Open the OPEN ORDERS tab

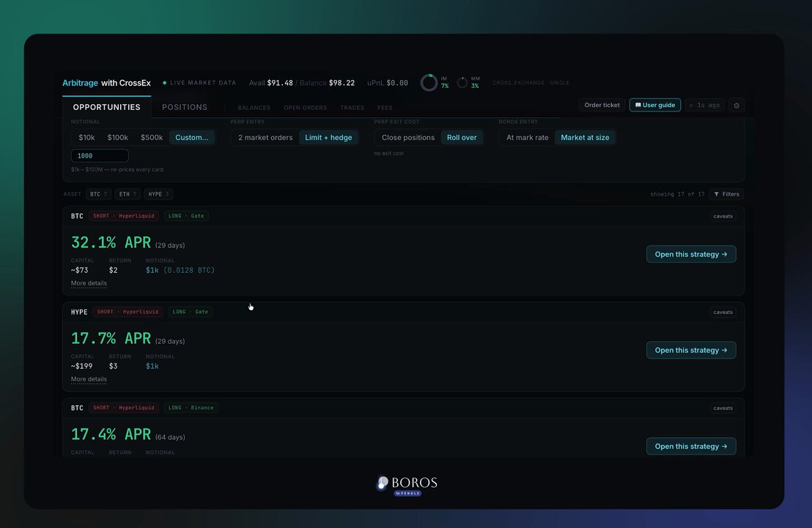pos(305,108)
